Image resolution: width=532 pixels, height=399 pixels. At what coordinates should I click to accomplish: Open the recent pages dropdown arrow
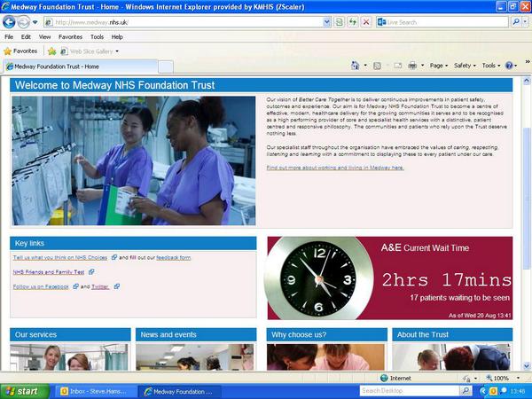35,22
